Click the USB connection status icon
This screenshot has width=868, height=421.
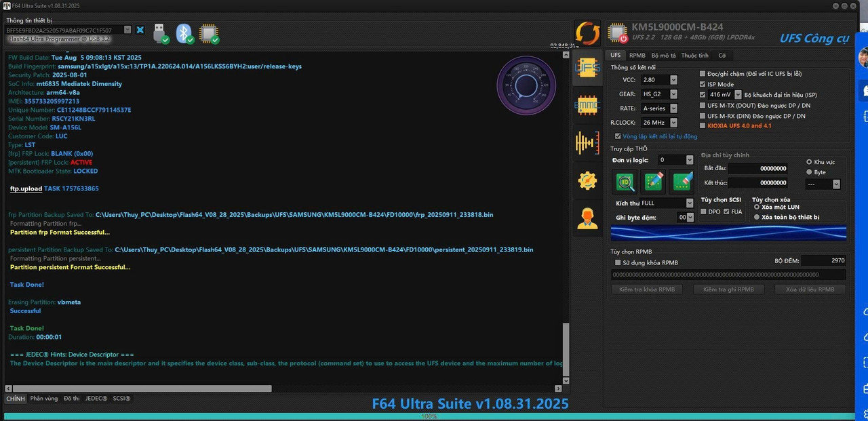click(161, 33)
